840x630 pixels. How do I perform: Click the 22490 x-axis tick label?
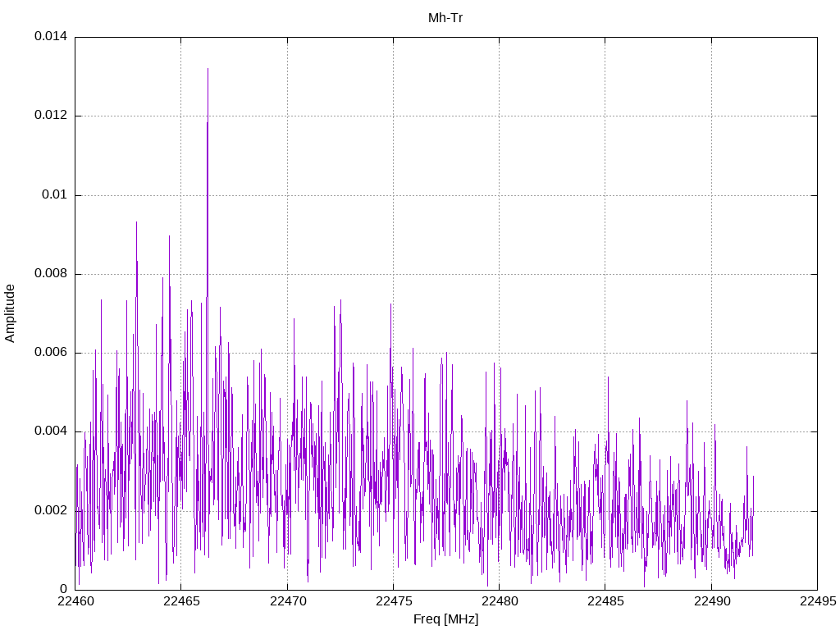[x=710, y=601]
